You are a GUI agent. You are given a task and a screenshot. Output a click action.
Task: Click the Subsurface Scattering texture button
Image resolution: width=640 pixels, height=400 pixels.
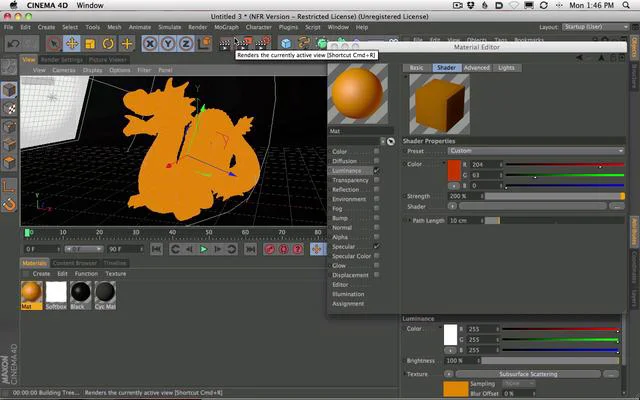click(528, 374)
